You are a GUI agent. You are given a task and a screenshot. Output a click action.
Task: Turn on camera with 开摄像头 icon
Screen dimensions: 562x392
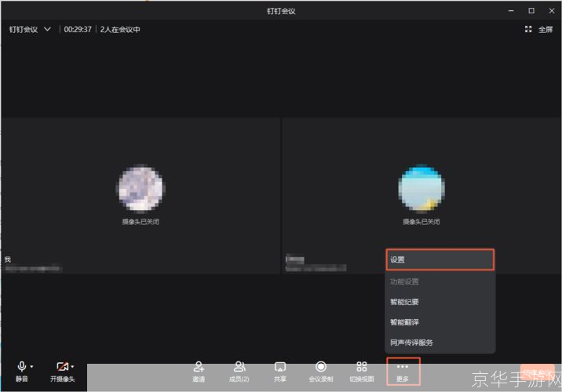62,367
